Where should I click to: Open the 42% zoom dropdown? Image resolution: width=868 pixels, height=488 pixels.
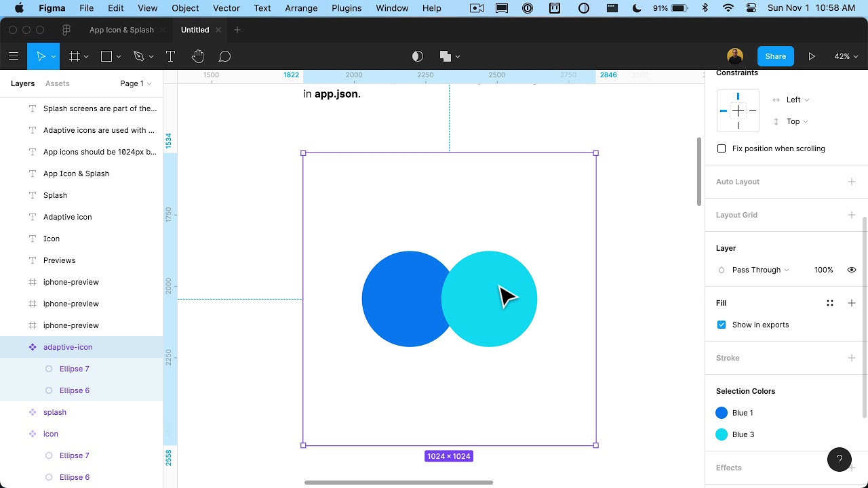click(846, 56)
